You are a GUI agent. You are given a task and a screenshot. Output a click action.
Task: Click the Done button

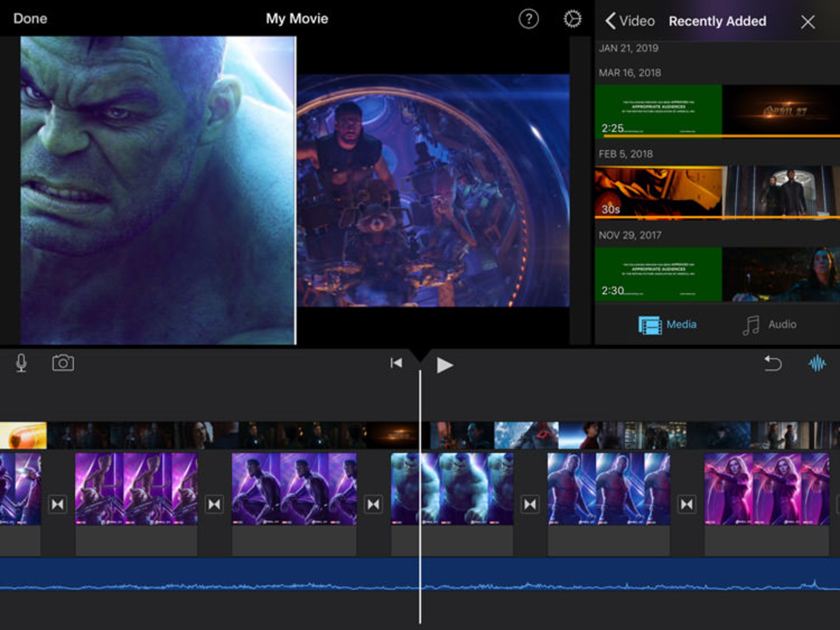tap(30, 18)
